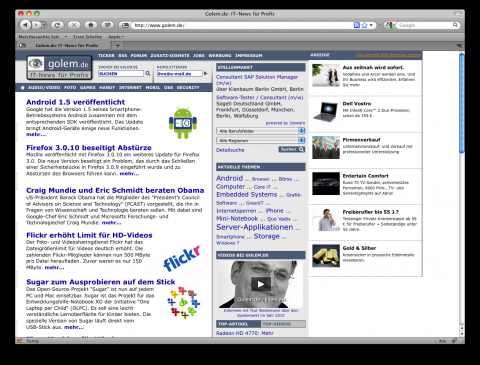Image resolution: width=480 pixels, height=365 pixels.
Task: Open the back/forward history dropdown arrow
Action: pyautogui.click(x=44, y=25)
